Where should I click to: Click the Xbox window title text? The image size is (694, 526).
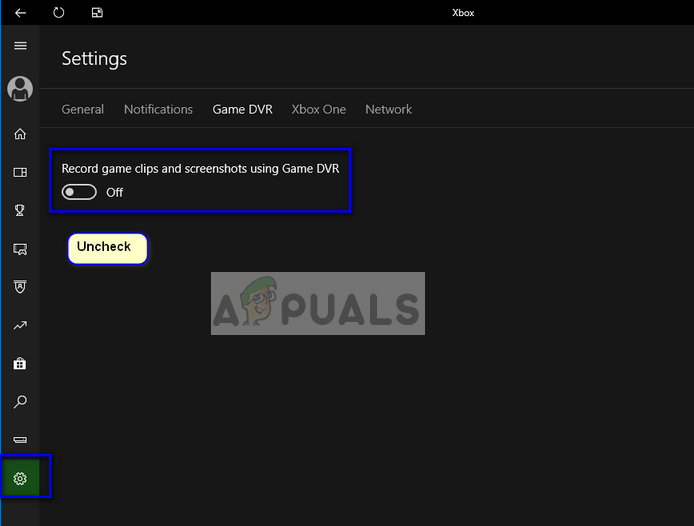click(x=463, y=13)
